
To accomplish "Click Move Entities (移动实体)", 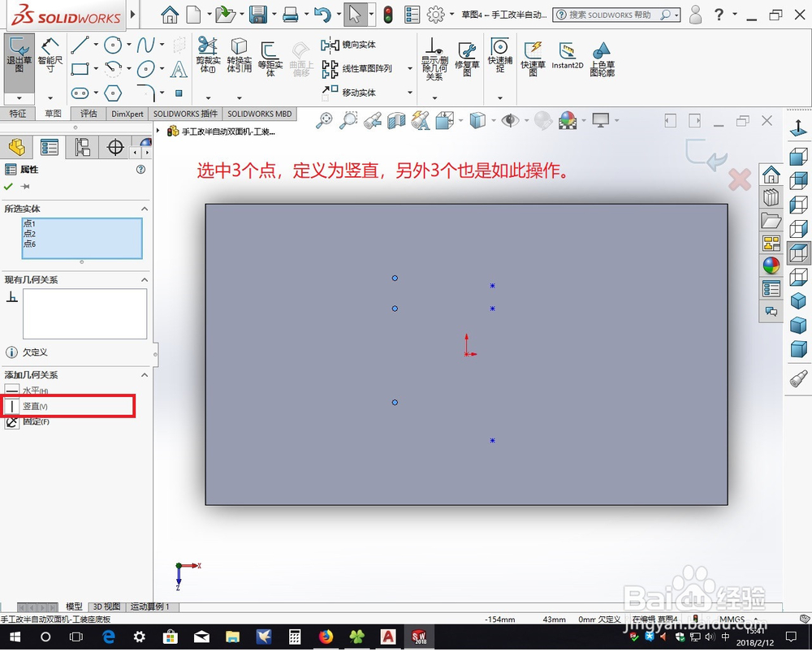I will [349, 93].
